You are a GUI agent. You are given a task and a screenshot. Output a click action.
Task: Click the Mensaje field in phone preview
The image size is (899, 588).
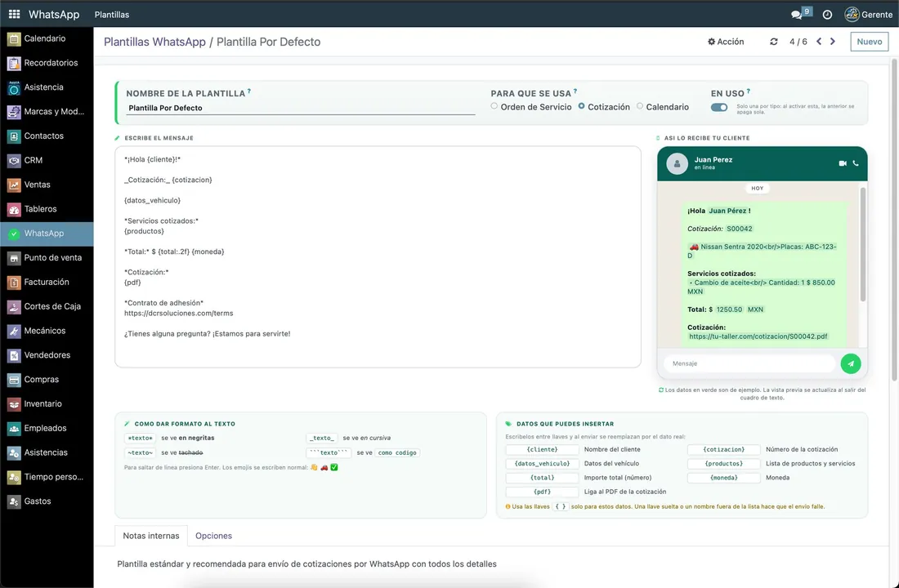coord(749,363)
